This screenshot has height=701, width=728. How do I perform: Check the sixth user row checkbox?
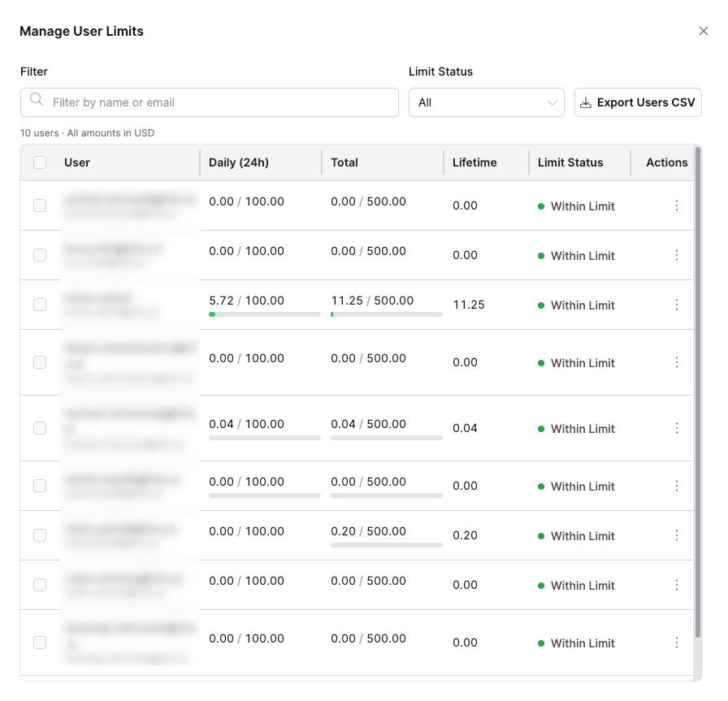click(40, 486)
